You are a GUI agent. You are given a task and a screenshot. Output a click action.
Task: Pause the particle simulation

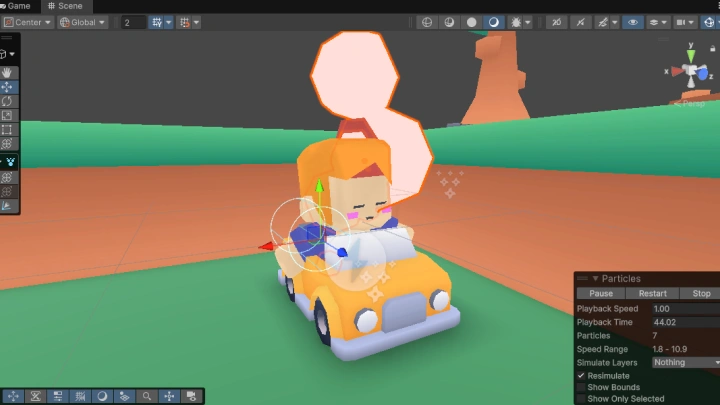tap(601, 293)
